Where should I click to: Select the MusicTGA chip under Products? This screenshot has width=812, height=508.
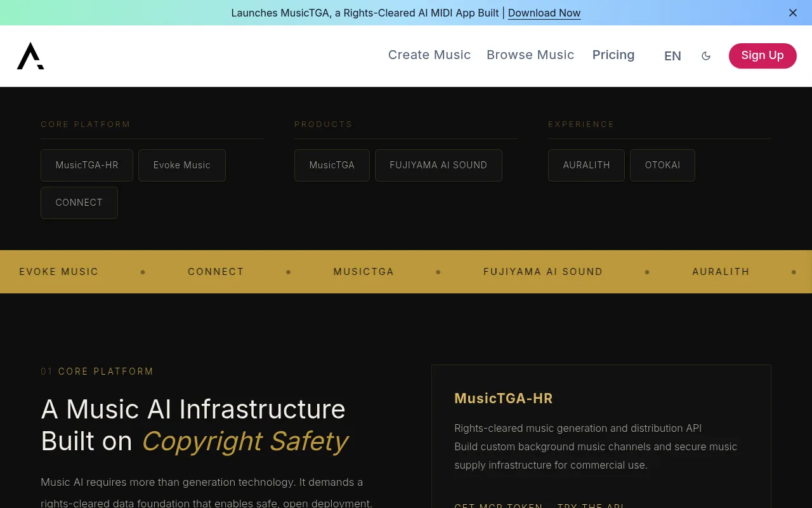tap(332, 165)
